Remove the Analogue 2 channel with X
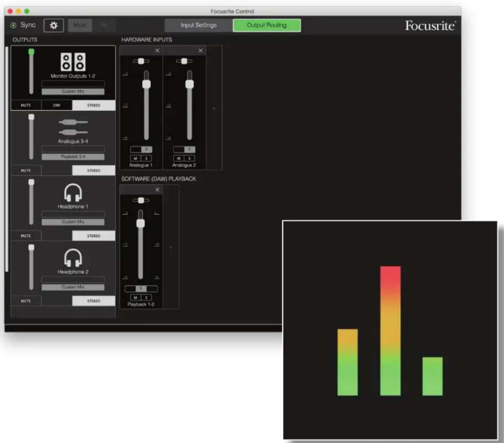Screen dimensions: 504x443 click(x=201, y=50)
